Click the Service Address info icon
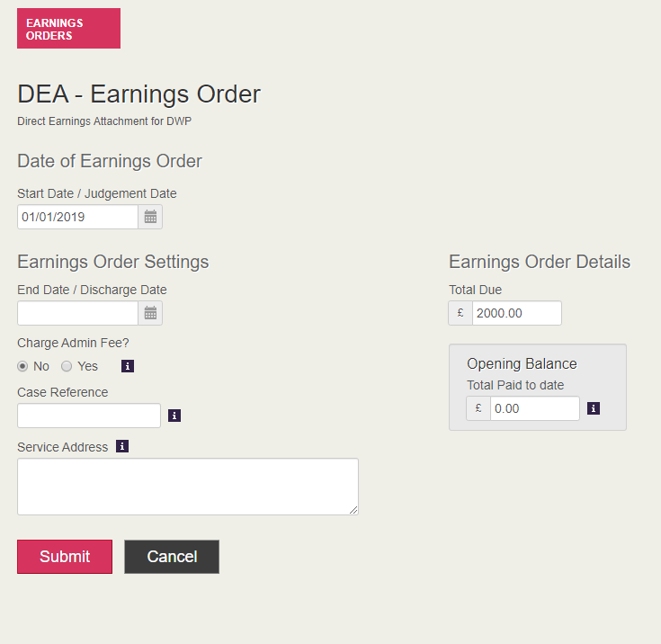Image resolution: width=661 pixels, height=644 pixels. [122, 446]
